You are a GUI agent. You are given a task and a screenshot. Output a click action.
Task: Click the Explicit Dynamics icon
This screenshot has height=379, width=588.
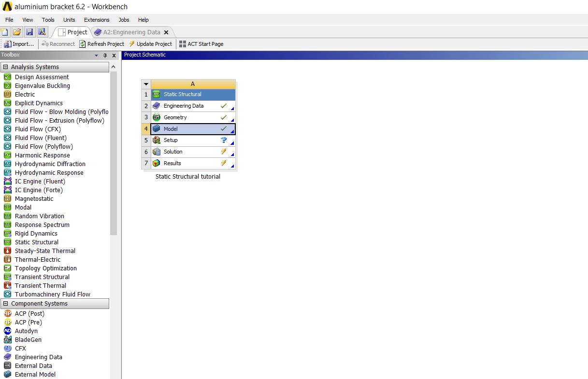point(7,103)
